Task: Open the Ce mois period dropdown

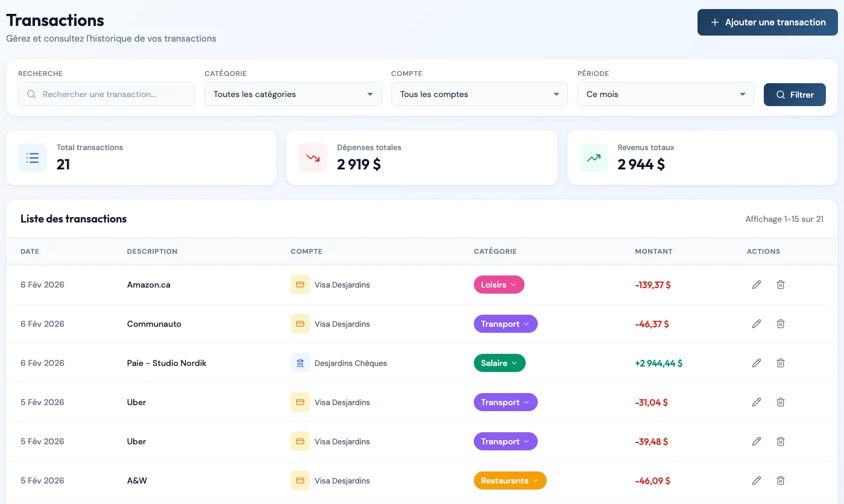Action: coord(665,94)
